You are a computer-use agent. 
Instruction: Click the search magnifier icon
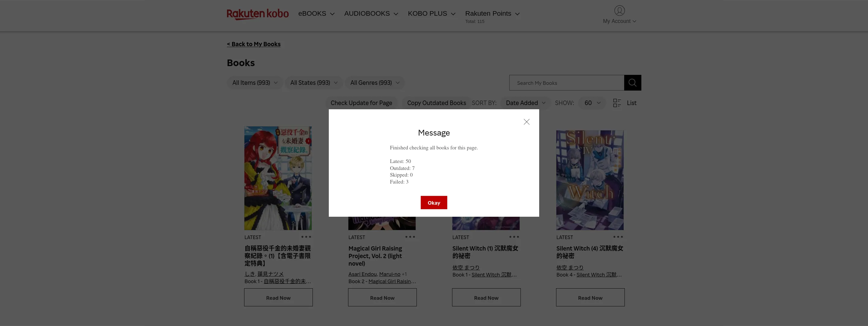coord(632,82)
